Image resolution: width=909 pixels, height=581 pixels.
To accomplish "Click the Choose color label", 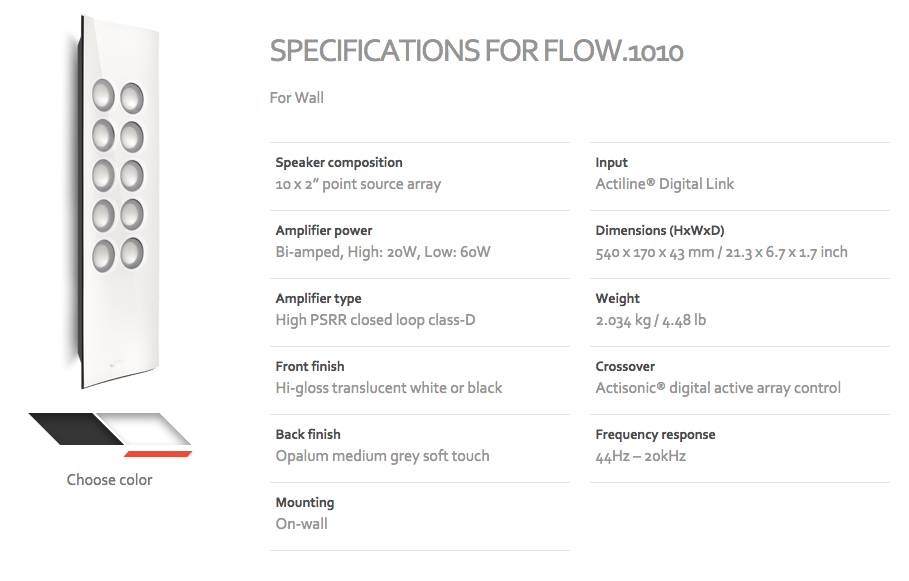I will (x=110, y=480).
